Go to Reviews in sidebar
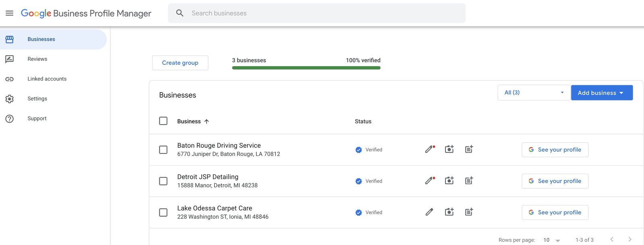The width and height of the screenshot is (644, 245). (x=37, y=59)
